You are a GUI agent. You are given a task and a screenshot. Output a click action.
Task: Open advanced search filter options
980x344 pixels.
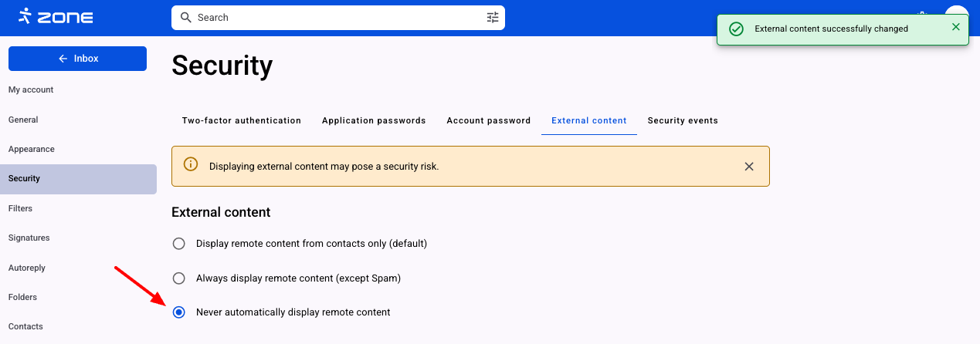click(493, 17)
